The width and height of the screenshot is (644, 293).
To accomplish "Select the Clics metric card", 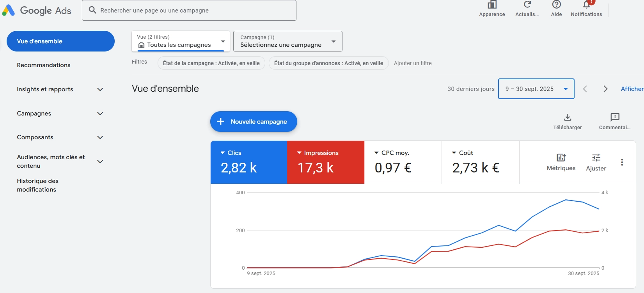I will tap(248, 162).
